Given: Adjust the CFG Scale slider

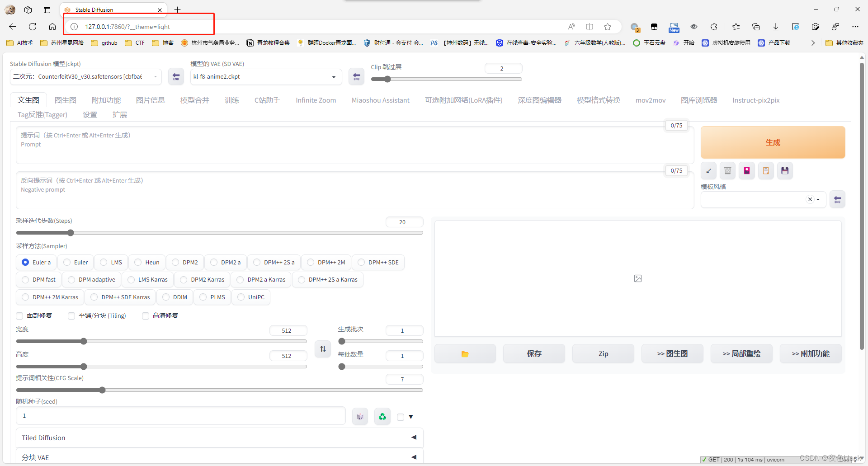Looking at the screenshot, I should tap(220, 390).
